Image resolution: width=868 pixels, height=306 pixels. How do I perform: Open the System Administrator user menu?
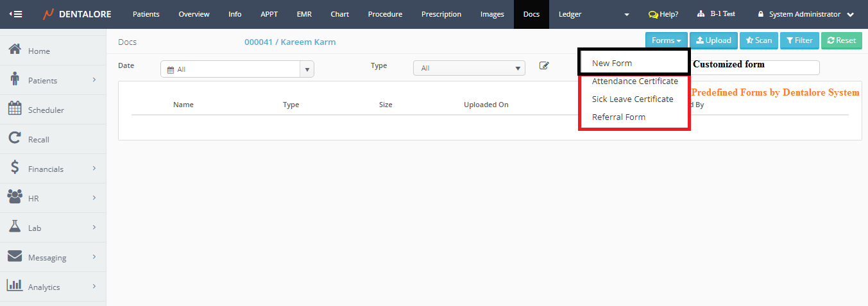pyautogui.click(x=805, y=14)
